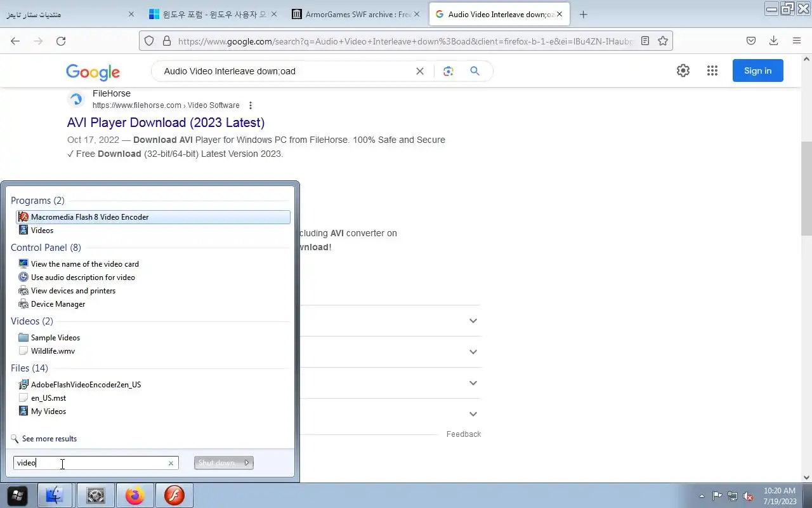812x508 pixels.
Task: Click the muted volume tray icon
Action: (x=749, y=496)
